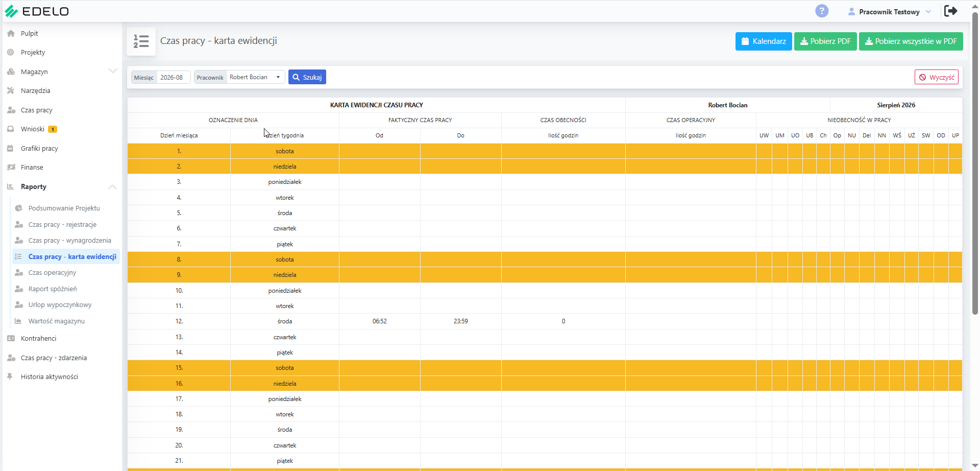980x471 pixels.
Task: Open the Urlop wypoczynkowy report
Action: (x=60, y=304)
